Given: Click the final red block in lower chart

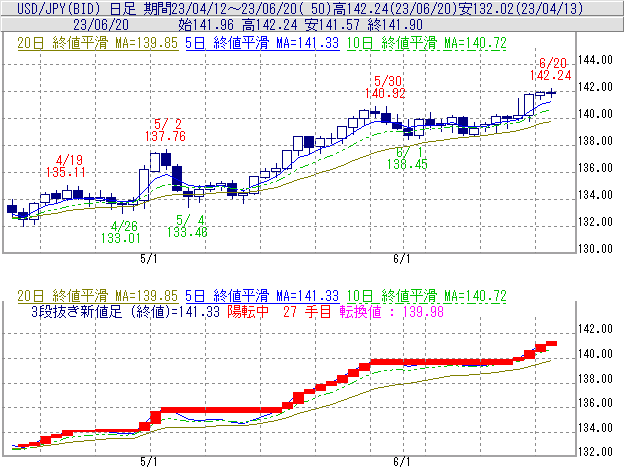Looking at the screenshot, I should (x=551, y=343).
